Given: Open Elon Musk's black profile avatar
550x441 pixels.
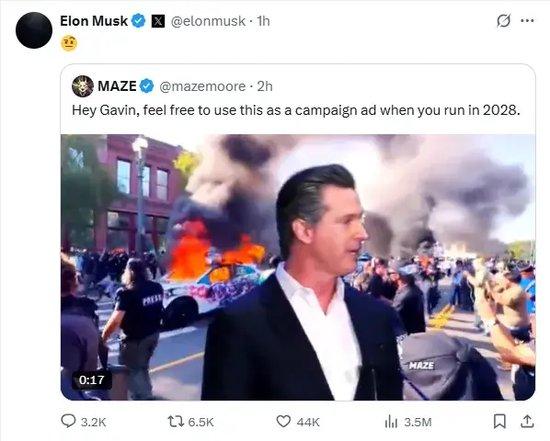Looking at the screenshot, I should [x=34, y=30].
